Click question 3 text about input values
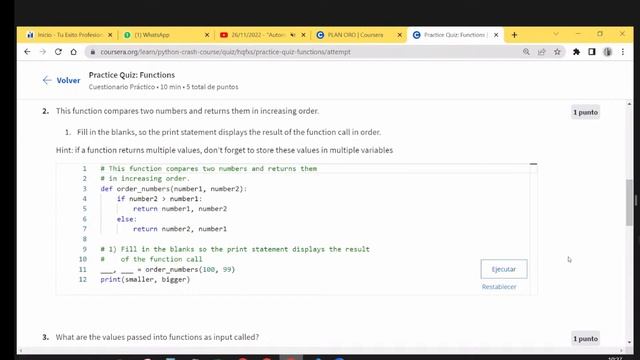 157,337
